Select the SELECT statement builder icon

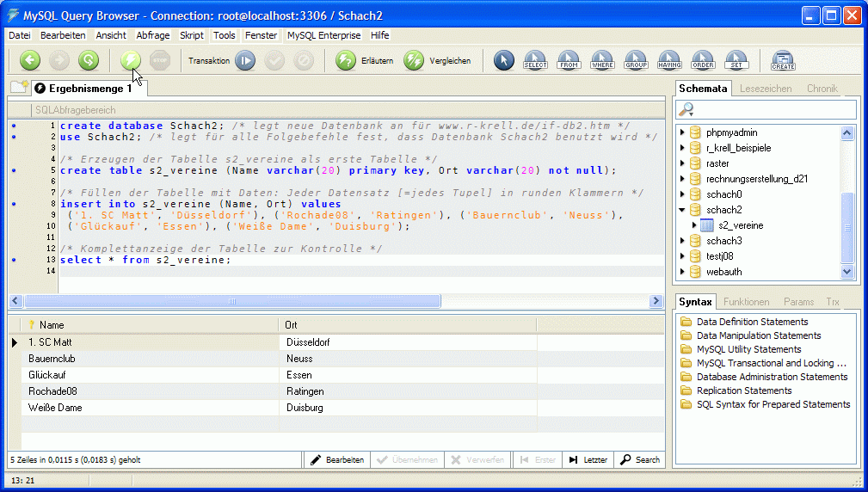point(535,60)
